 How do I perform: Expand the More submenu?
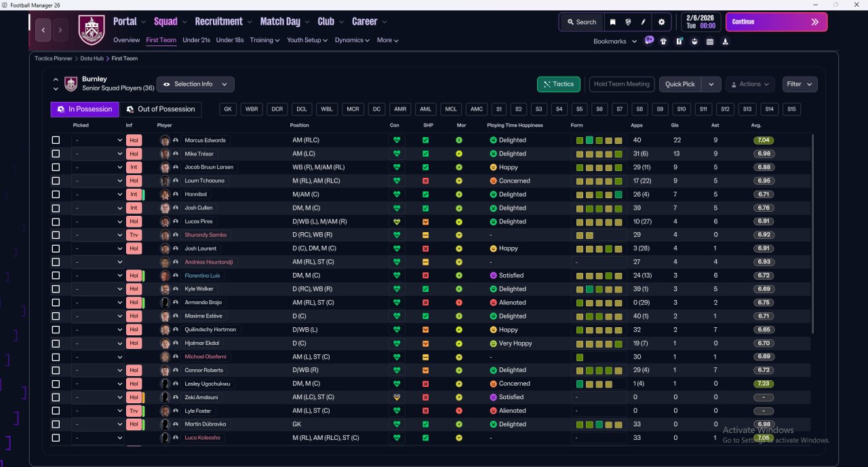pos(388,40)
